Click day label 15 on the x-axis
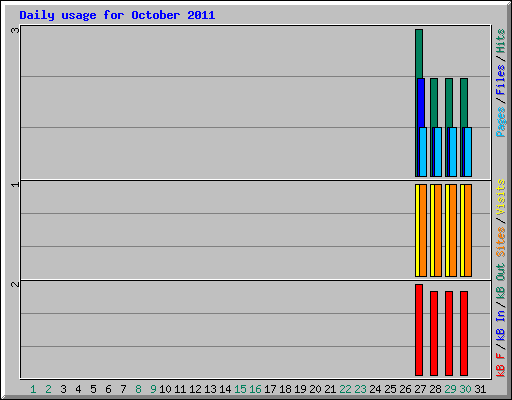The image size is (512, 400). [240, 389]
